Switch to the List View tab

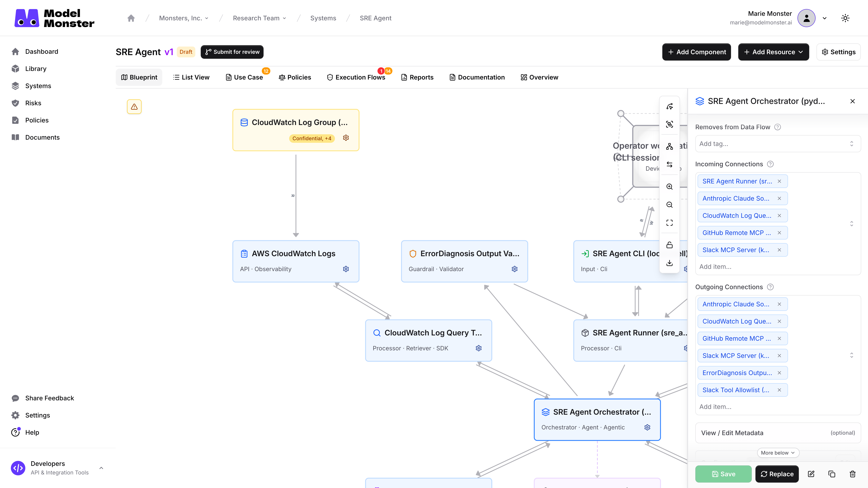coord(191,77)
